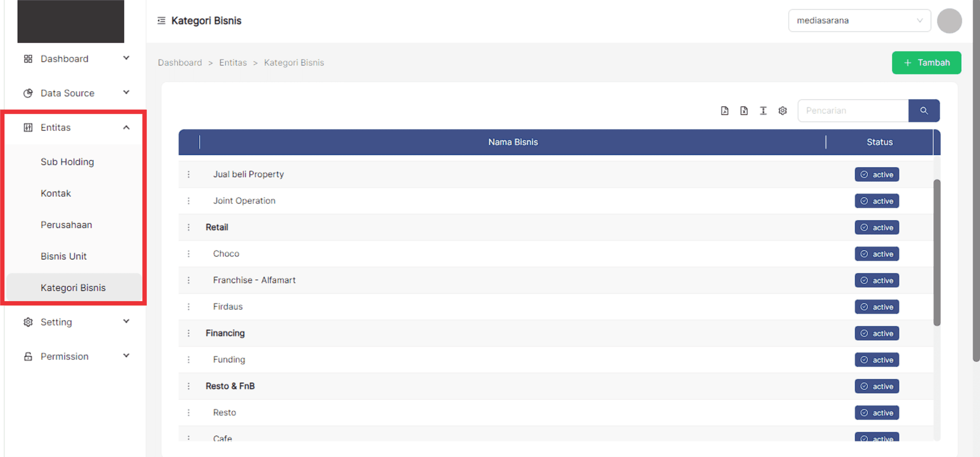The width and height of the screenshot is (980, 457).
Task: Click the Entitas breadcrumb link
Action: (x=233, y=63)
